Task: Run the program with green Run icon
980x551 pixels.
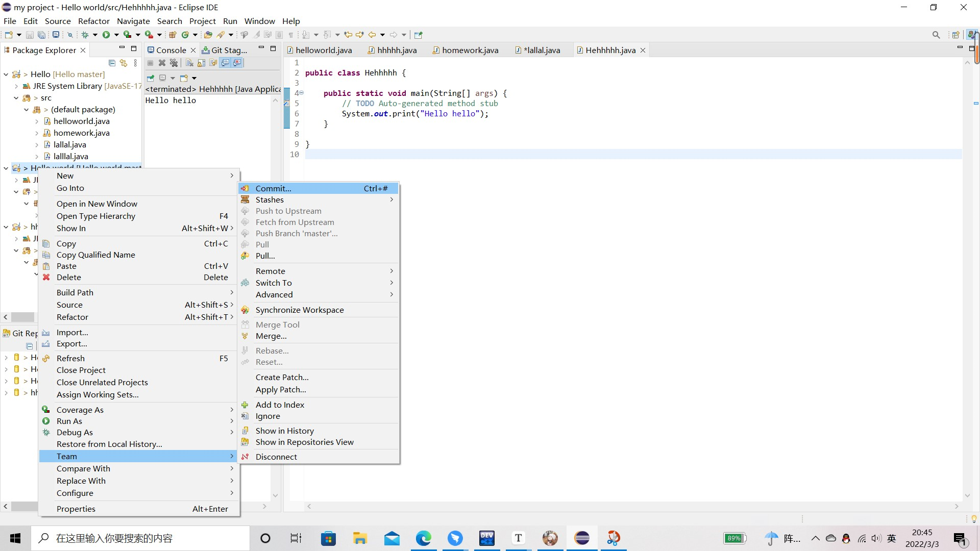Action: [106, 35]
